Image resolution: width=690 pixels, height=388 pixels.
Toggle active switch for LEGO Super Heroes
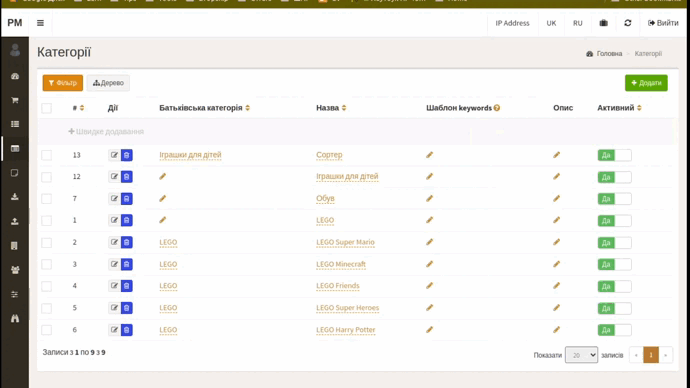[x=614, y=308]
